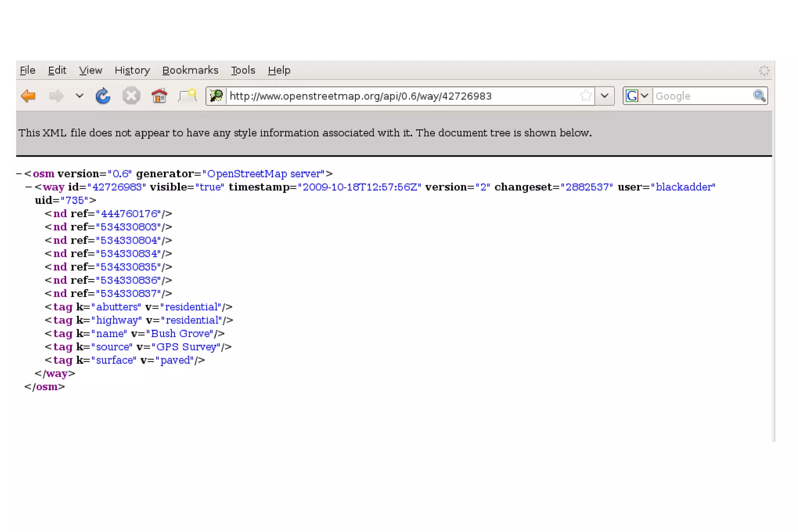The width and height of the screenshot is (798, 532).
Task: Open the back/forward history dropdown arrow
Action: (x=79, y=96)
